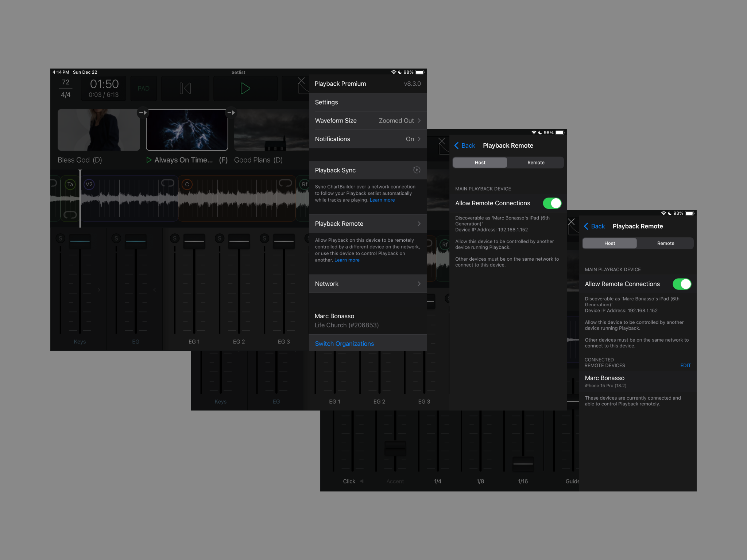Screen dimensions: 747x560
Task: Tap Switch Organizations
Action: (344, 343)
